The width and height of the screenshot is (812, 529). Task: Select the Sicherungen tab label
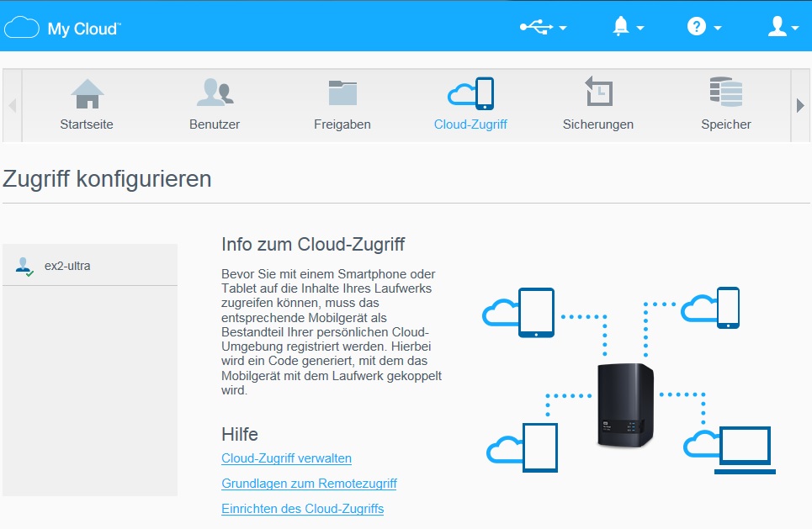(x=598, y=124)
